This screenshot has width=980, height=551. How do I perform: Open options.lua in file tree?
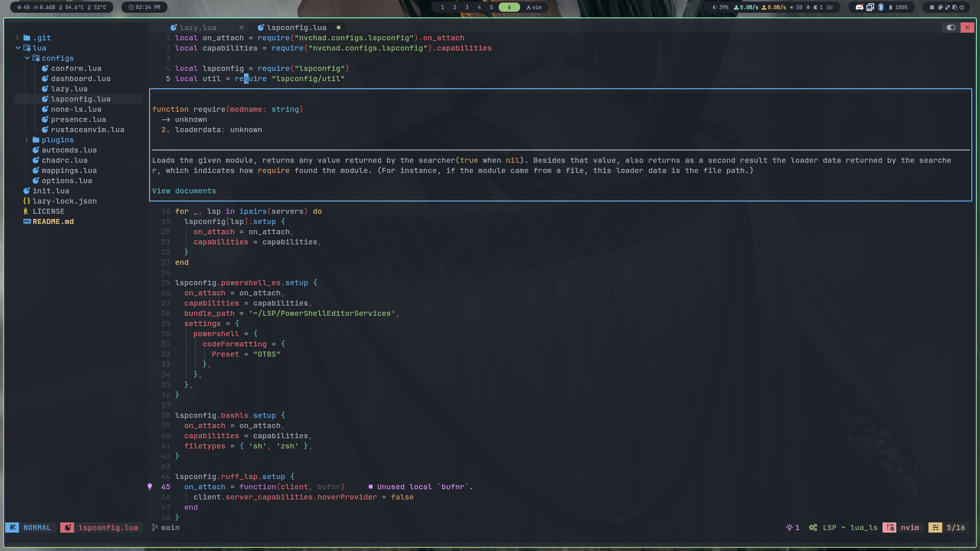coord(67,181)
